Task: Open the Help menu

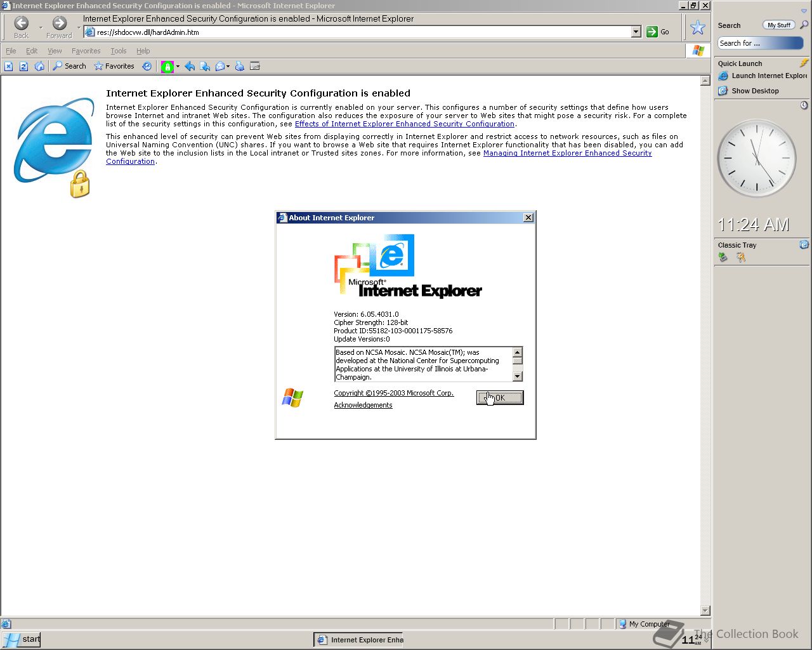Action: click(x=143, y=51)
